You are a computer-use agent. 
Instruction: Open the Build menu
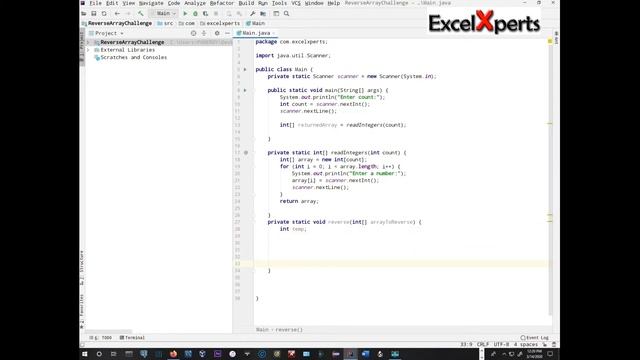coord(246,3)
